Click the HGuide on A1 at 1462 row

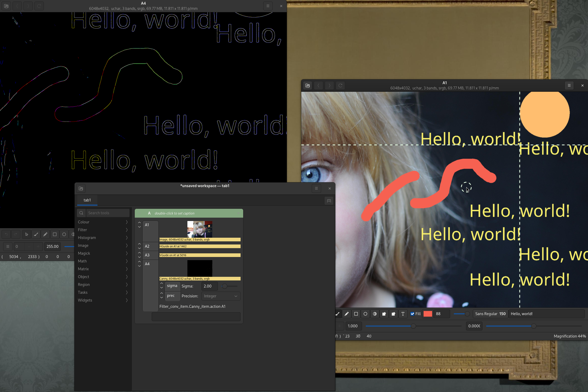click(x=200, y=246)
